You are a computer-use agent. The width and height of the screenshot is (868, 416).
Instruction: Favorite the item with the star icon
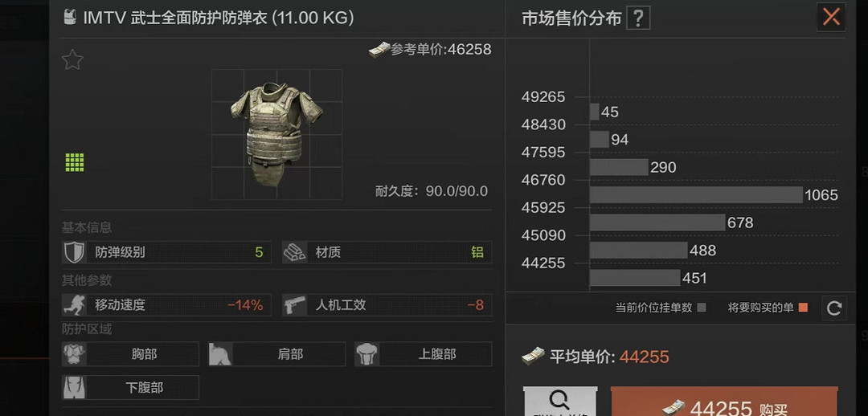coord(72,59)
